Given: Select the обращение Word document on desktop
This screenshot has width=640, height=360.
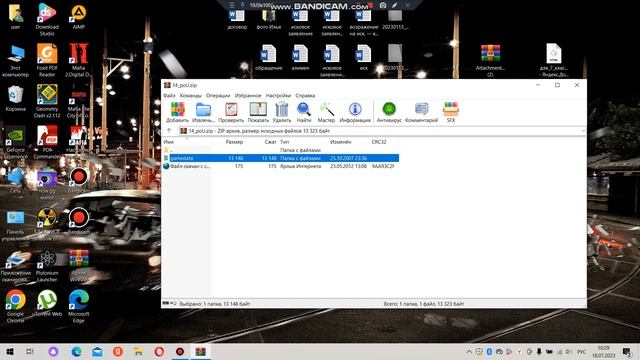Looking at the screenshot, I should (268, 58).
